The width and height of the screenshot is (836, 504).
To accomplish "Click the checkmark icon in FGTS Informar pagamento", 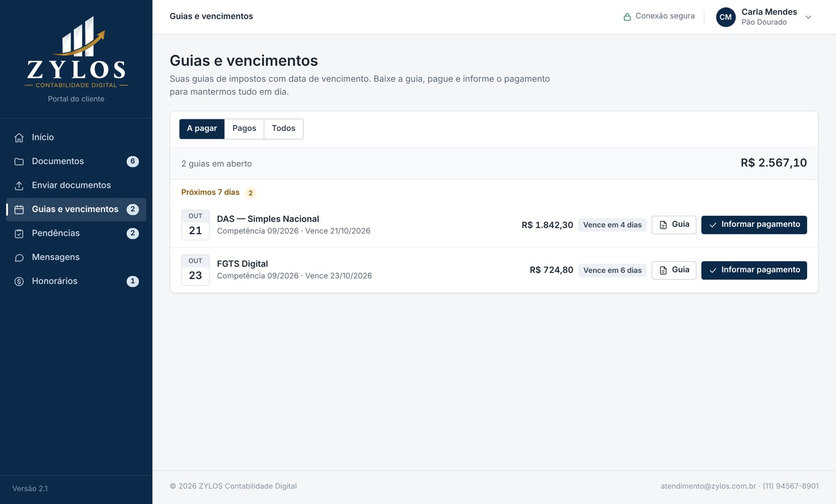I will coord(713,270).
